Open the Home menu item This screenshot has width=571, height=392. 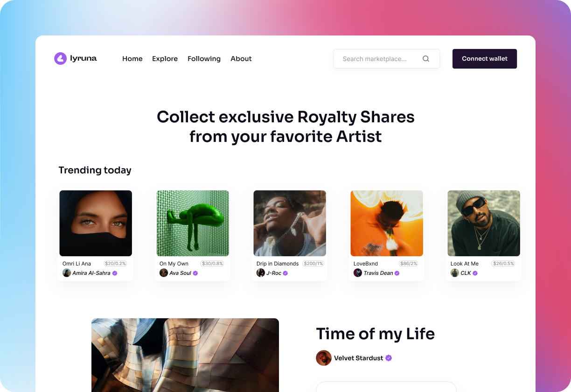pos(132,59)
